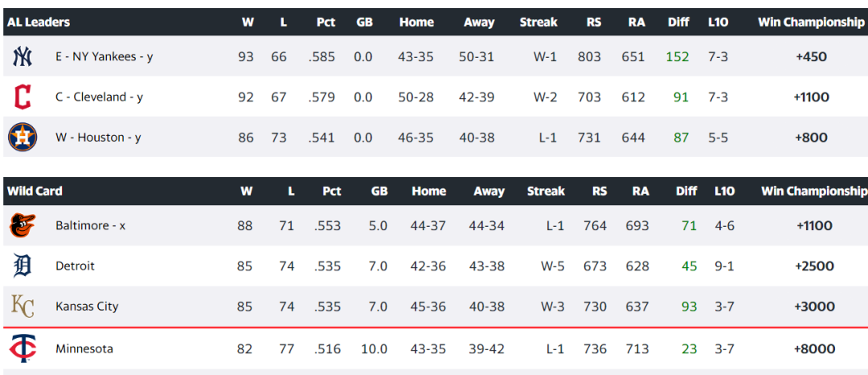The height and width of the screenshot is (375, 868).
Task: Visit the Detroit team link
Action: point(75,266)
